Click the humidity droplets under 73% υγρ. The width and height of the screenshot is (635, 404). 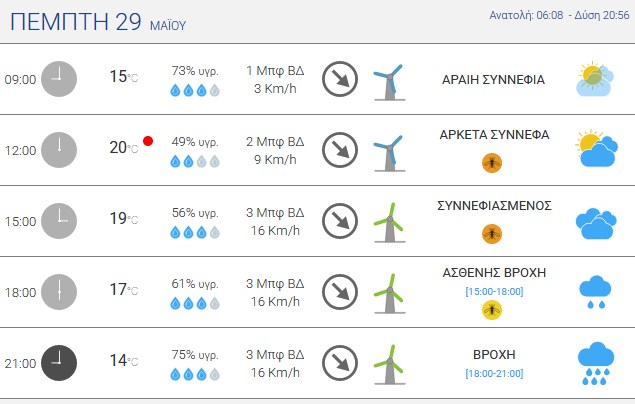tap(195, 90)
